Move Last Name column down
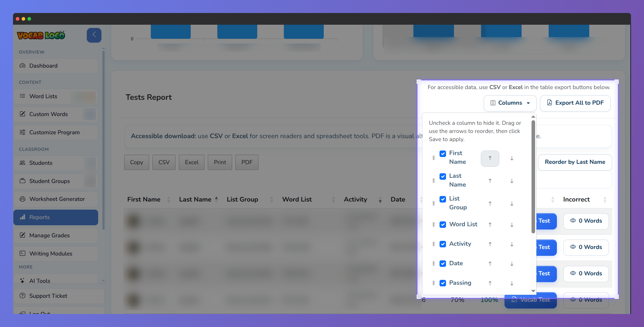 coord(512,181)
